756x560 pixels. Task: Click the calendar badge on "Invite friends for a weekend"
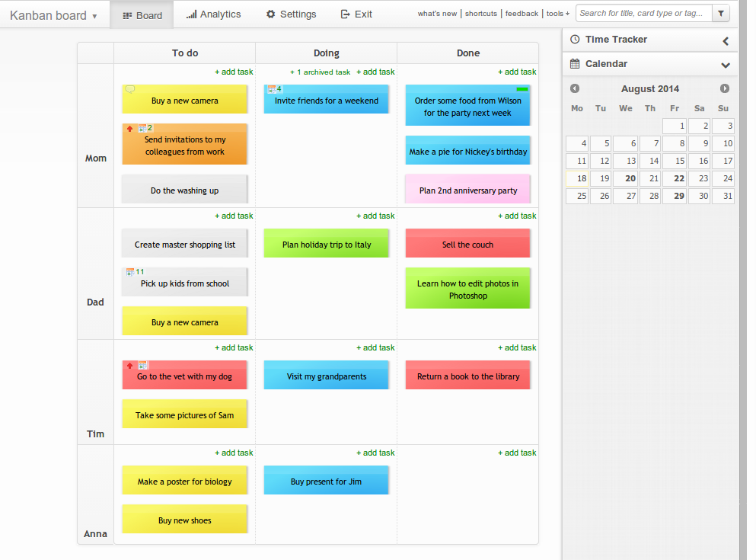(272, 89)
